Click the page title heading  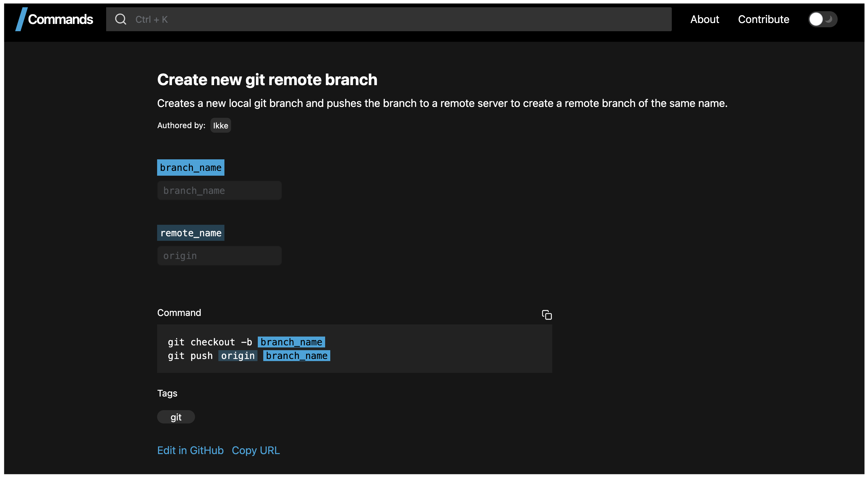pos(267,80)
